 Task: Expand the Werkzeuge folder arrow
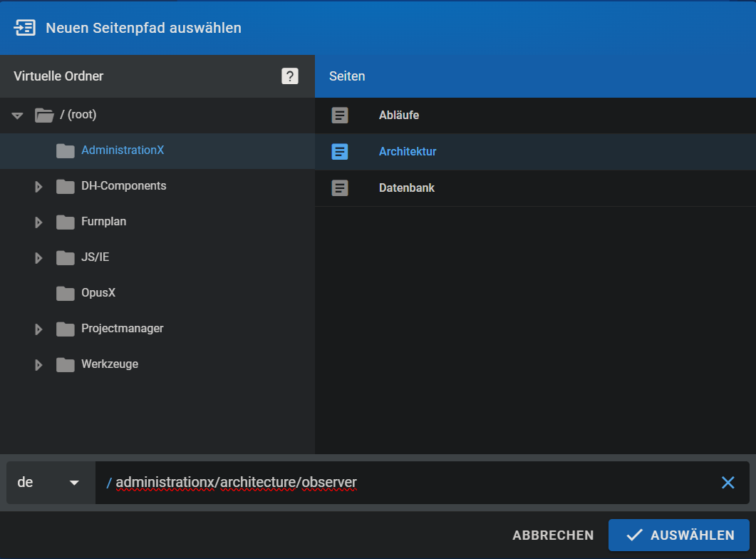point(39,365)
